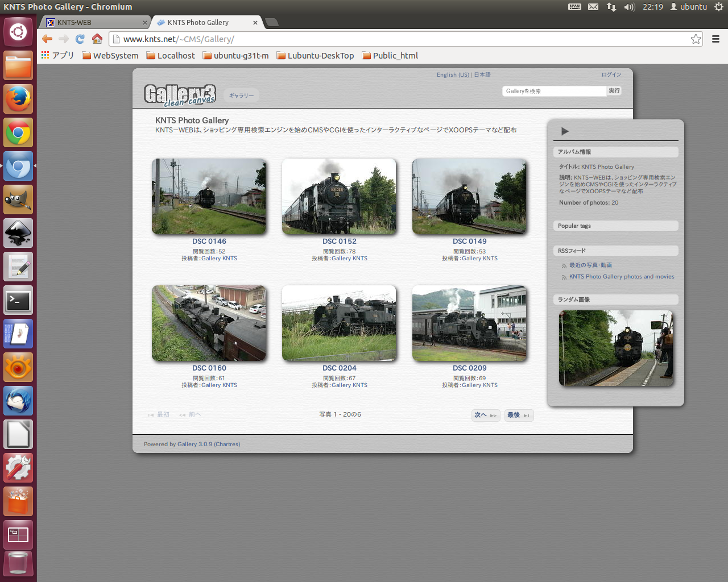This screenshot has height=582, width=728.
Task: Open the ギャラリー menu item
Action: pyautogui.click(x=242, y=95)
